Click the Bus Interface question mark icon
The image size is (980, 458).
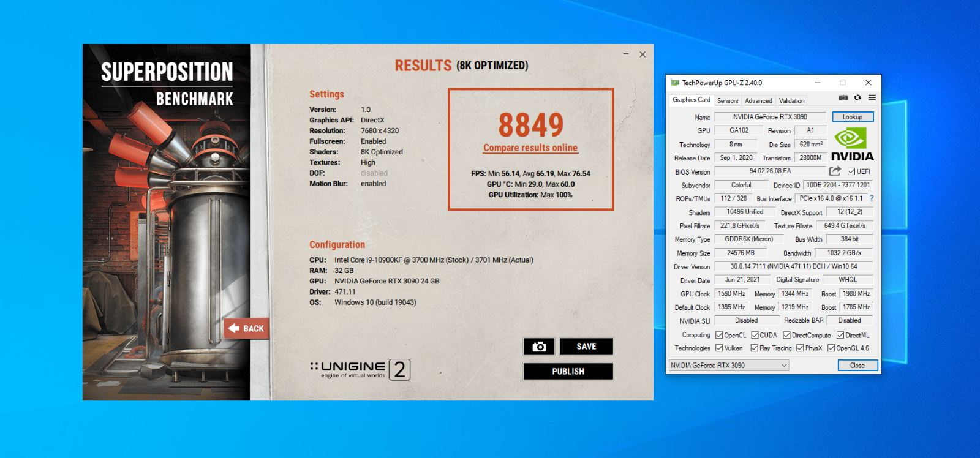(x=872, y=198)
